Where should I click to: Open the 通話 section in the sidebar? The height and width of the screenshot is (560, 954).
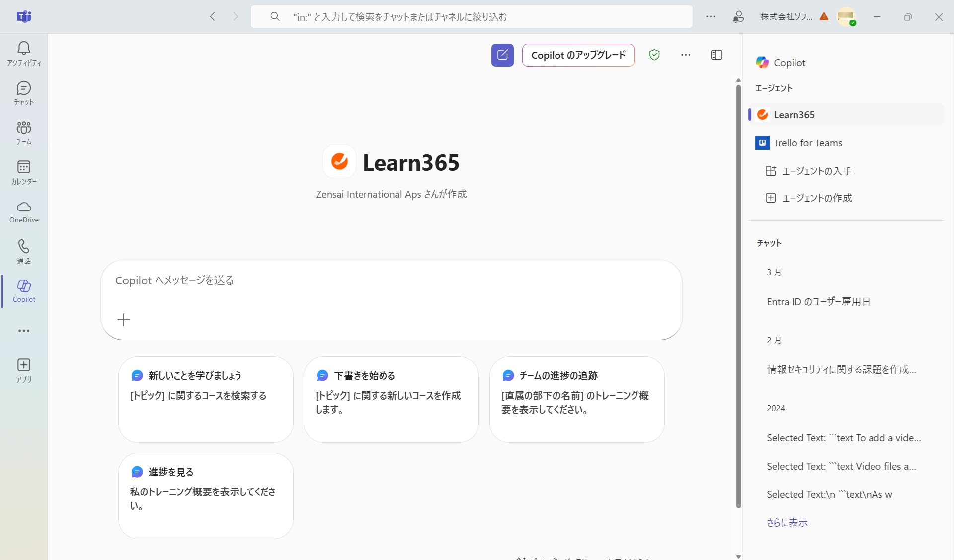[x=23, y=252]
